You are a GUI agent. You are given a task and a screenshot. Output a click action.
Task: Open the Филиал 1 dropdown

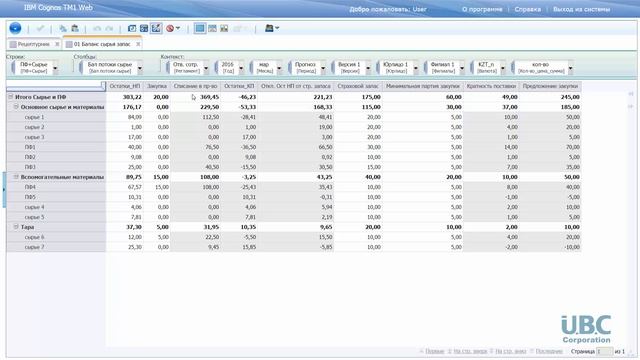coord(462,68)
